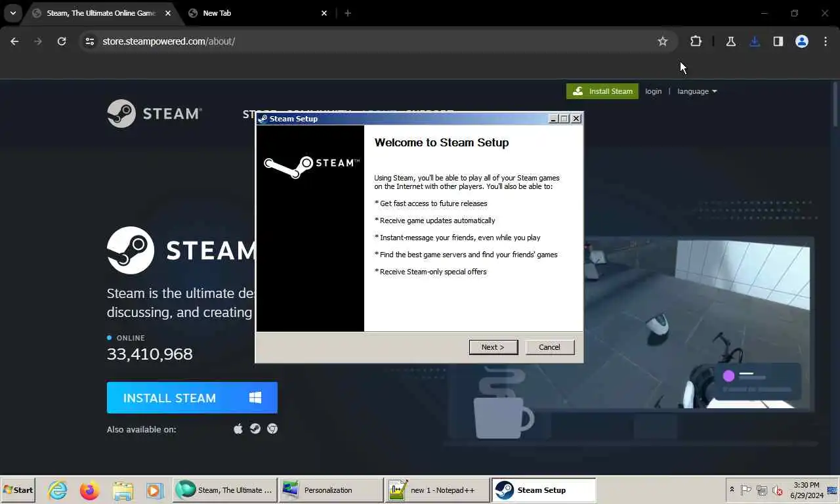Click the page vertical scrollbar
This screenshot has width=840, height=504.
(835, 105)
